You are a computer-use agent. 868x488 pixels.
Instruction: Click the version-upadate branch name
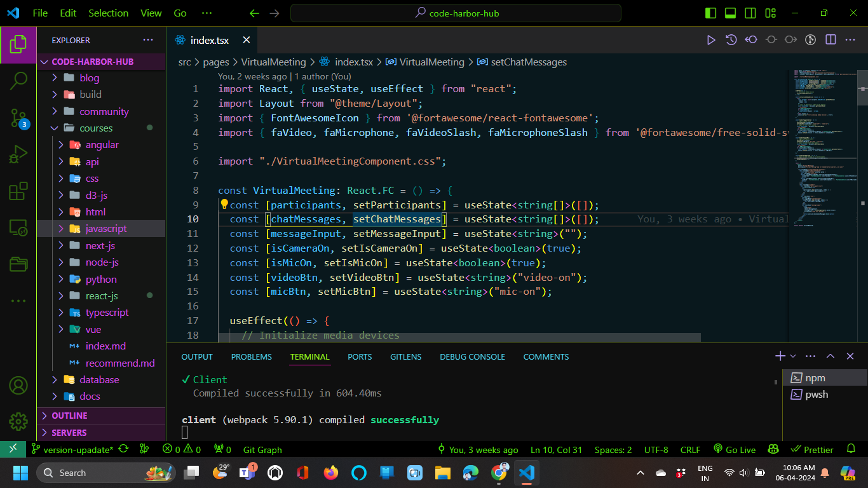click(x=72, y=449)
